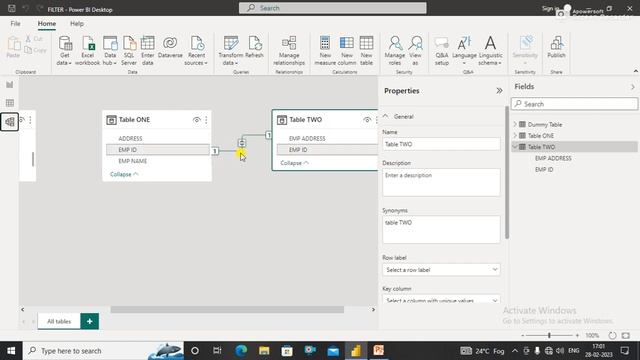
Task: Click the canvas horizontal scrollbar
Action: point(227,310)
